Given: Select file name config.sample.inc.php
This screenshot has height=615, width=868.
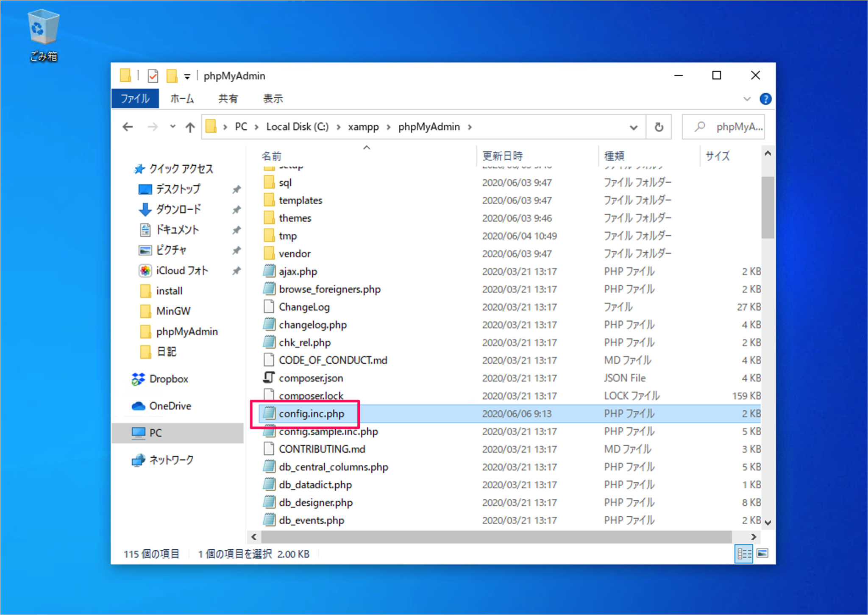Looking at the screenshot, I should point(328,431).
